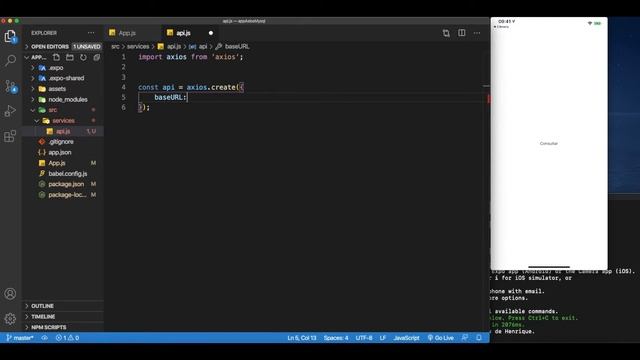Open api.js in the file tree
The height and width of the screenshot is (360, 640).
[x=63, y=131]
